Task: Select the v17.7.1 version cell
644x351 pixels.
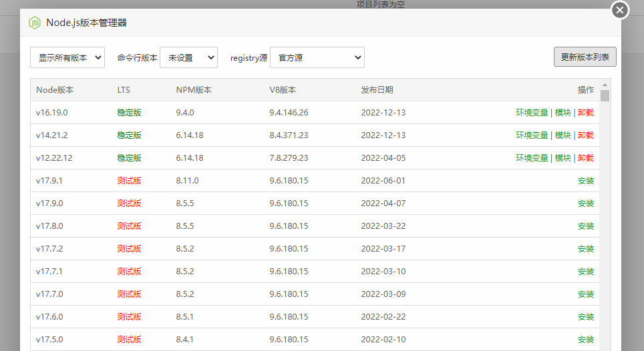Action: point(49,271)
